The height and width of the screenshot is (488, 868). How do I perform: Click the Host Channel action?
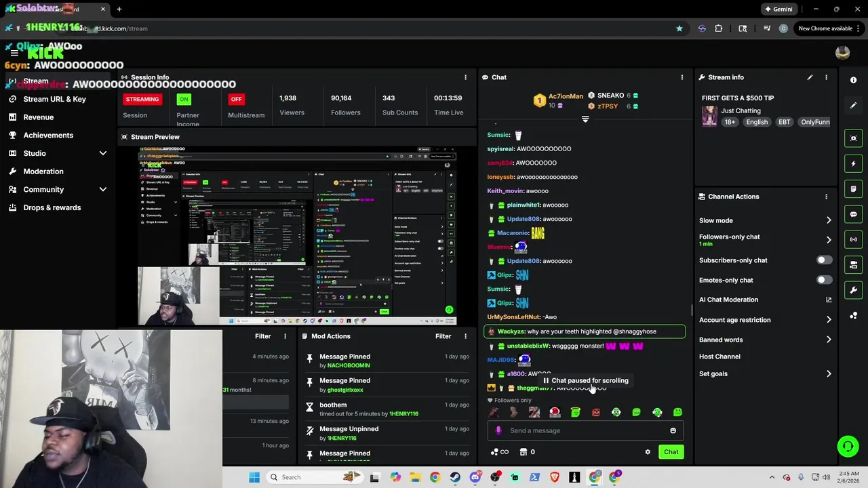(x=719, y=357)
